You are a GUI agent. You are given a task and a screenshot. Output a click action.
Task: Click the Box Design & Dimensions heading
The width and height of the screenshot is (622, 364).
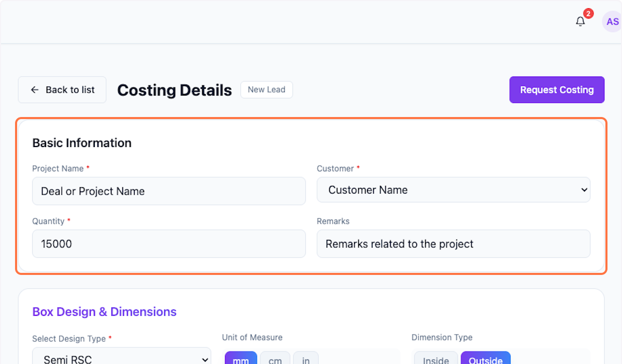[104, 312]
